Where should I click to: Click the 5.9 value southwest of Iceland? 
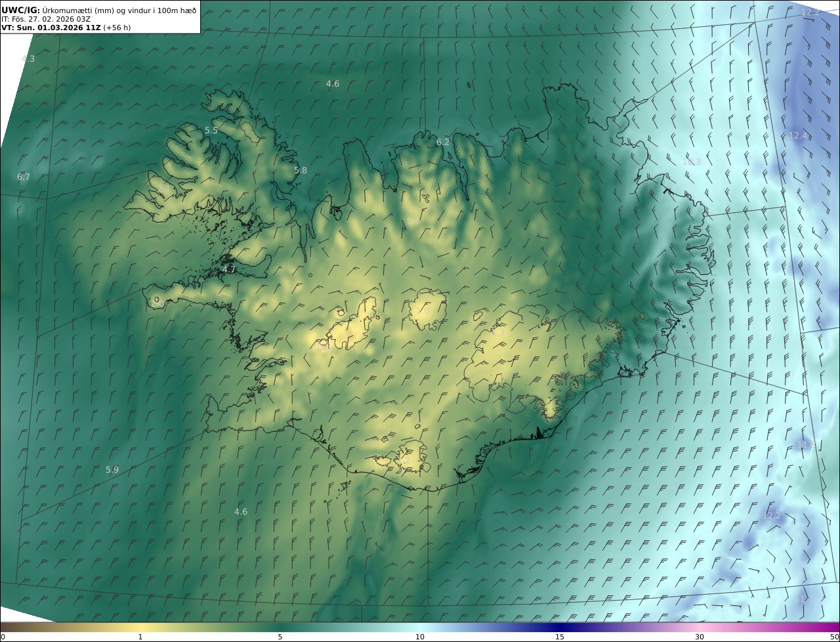click(112, 470)
